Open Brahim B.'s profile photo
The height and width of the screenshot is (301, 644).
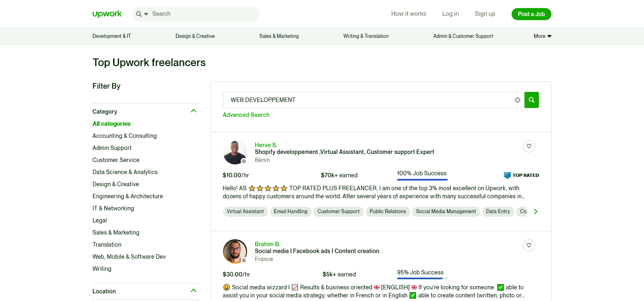tap(235, 251)
